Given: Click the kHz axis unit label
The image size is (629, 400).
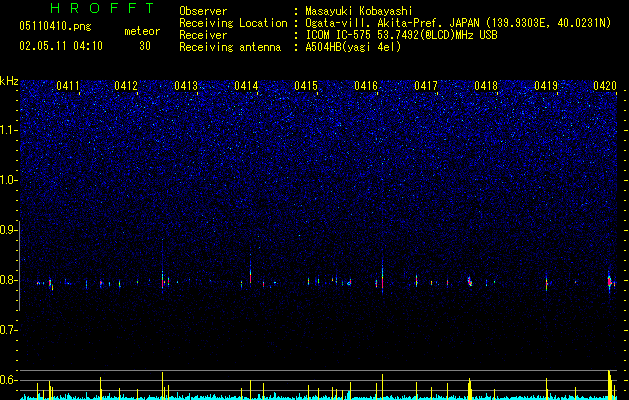Looking at the screenshot, I should pos(9,81).
